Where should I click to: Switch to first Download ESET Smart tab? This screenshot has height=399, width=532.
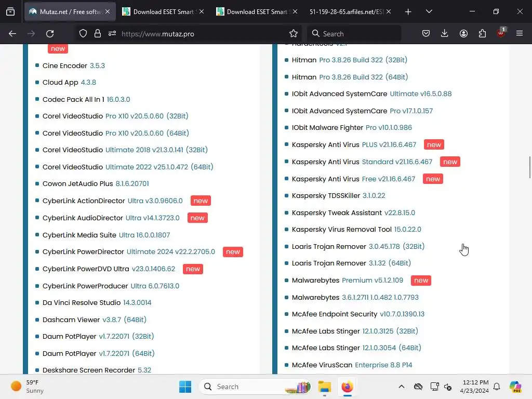[163, 11]
